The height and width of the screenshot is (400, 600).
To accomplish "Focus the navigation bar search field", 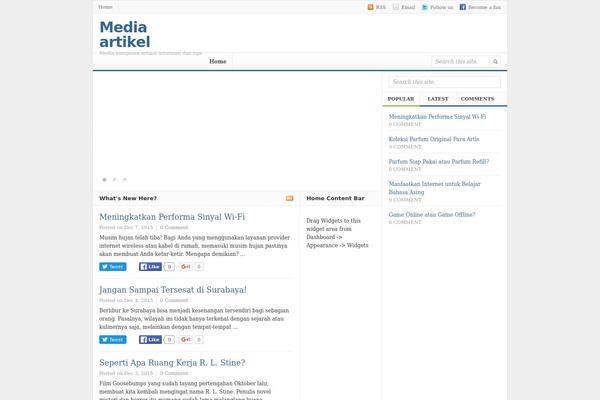I will click(461, 62).
